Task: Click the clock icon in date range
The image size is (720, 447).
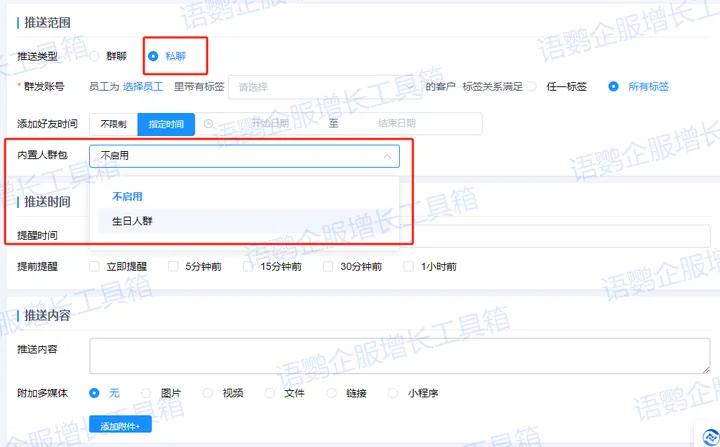Action: 208,124
